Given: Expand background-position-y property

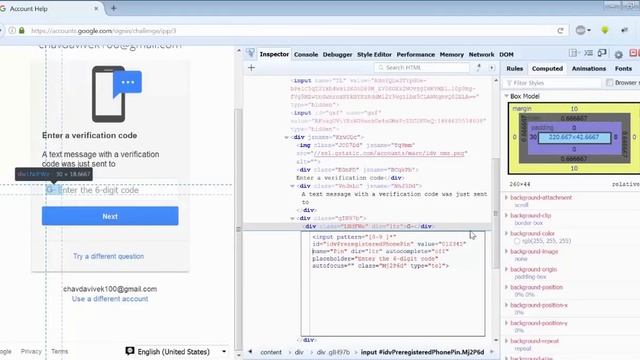Looking at the screenshot, I should [x=507, y=323].
